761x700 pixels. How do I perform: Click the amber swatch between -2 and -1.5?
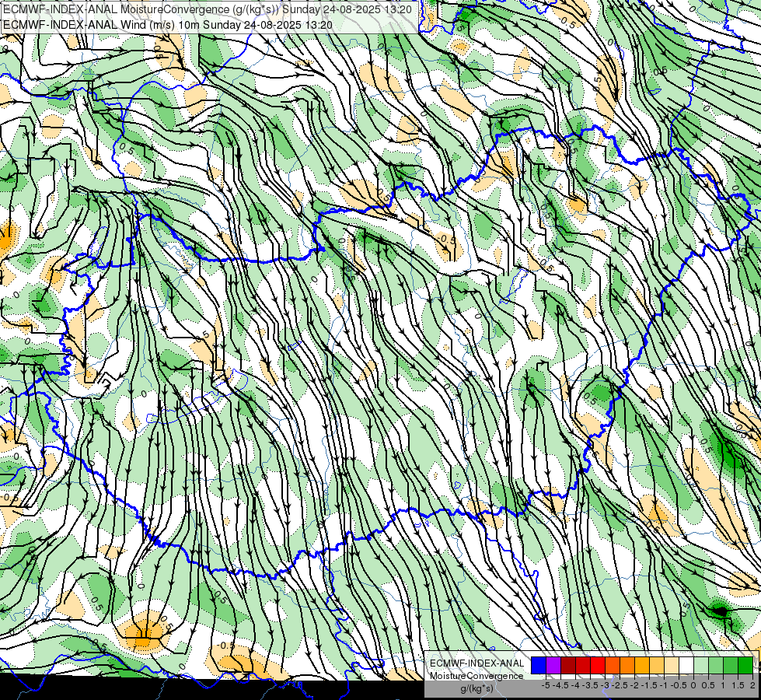coord(642,666)
